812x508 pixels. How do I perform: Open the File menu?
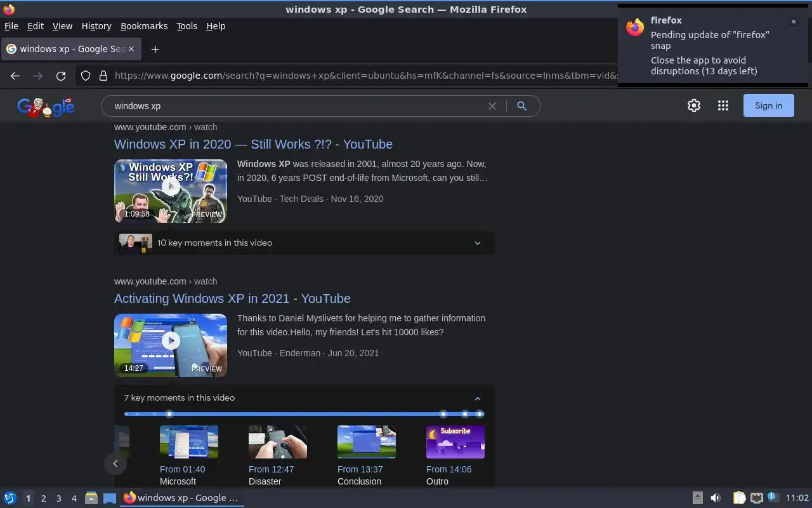click(x=11, y=26)
